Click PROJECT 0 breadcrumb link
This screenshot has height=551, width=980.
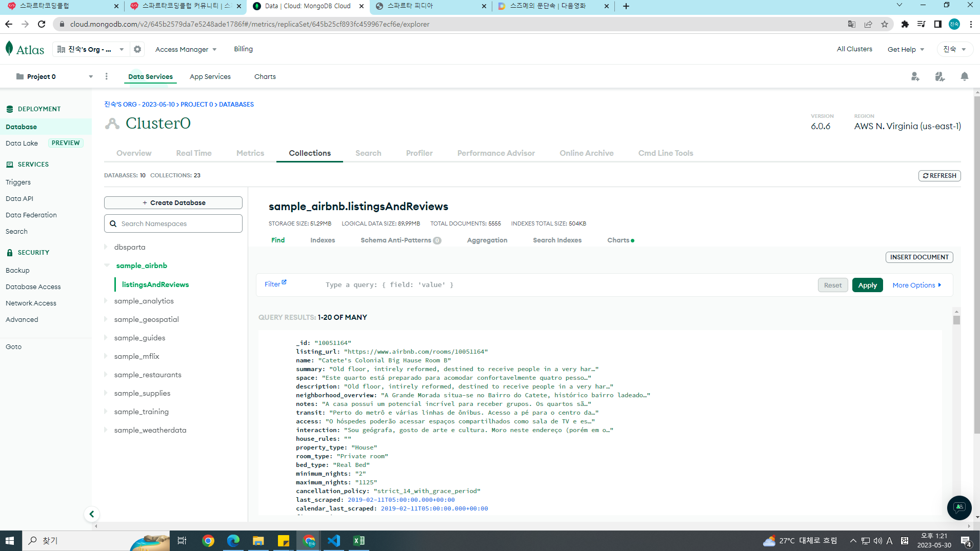click(x=197, y=105)
